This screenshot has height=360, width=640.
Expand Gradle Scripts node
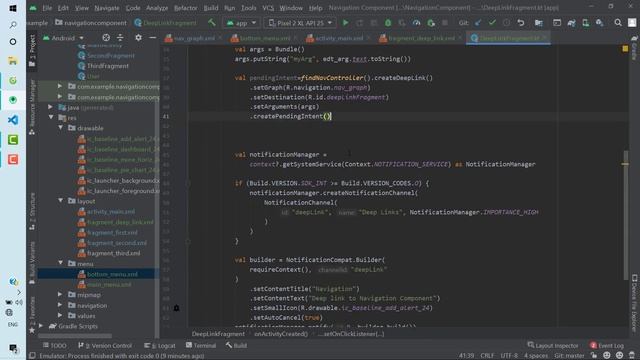[41, 326]
